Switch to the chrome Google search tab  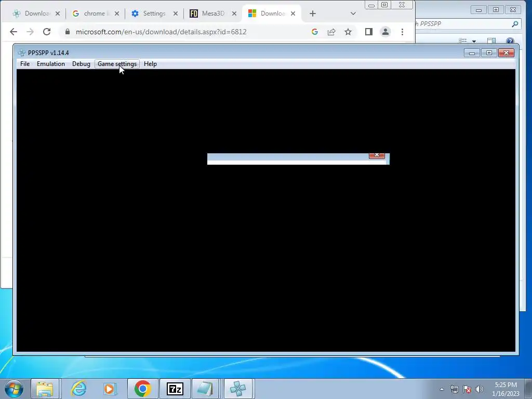tap(96, 14)
